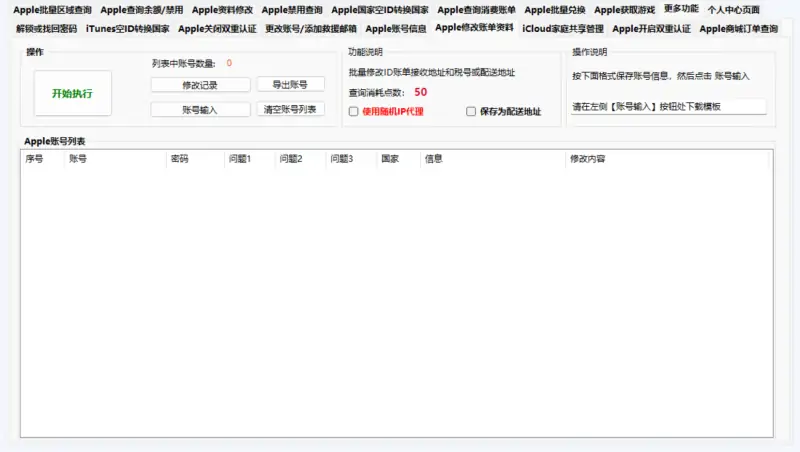The height and width of the screenshot is (452, 800).
Task: Enable 使用随机IP代理 checkbox
Action: pyautogui.click(x=353, y=112)
